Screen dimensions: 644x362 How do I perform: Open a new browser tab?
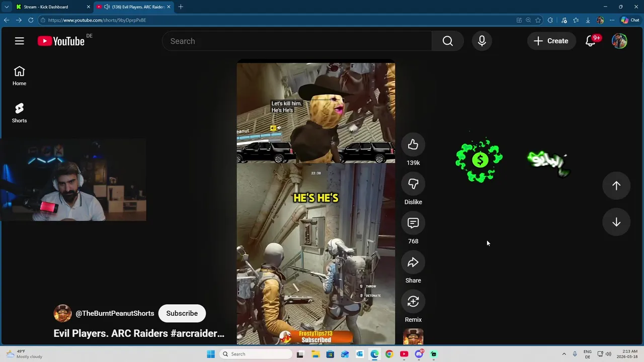point(181,7)
